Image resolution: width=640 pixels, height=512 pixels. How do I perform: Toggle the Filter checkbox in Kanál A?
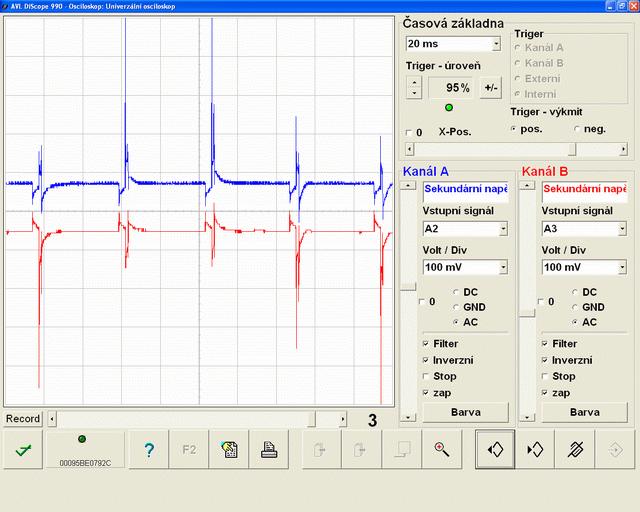(426, 344)
